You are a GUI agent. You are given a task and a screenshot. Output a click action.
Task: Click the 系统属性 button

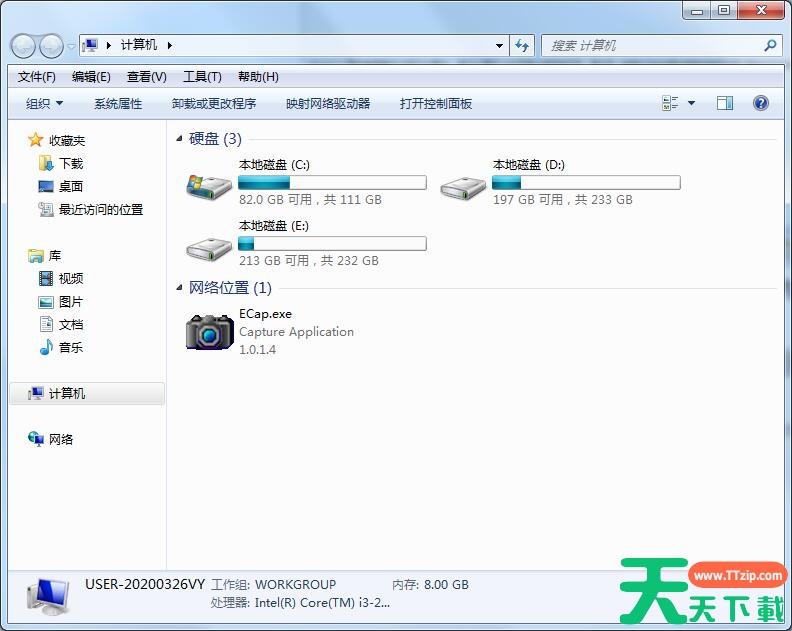point(118,104)
